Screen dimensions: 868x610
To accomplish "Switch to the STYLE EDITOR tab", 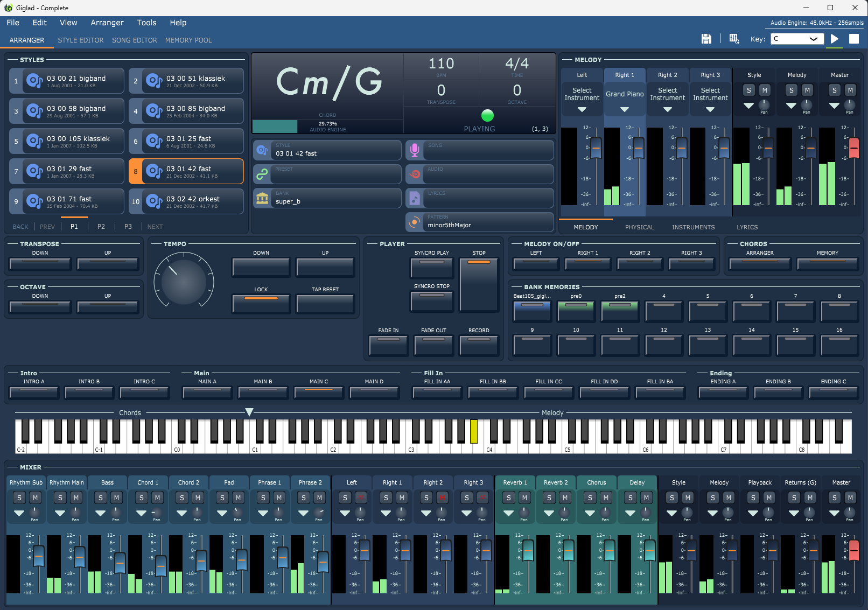I will (x=81, y=40).
